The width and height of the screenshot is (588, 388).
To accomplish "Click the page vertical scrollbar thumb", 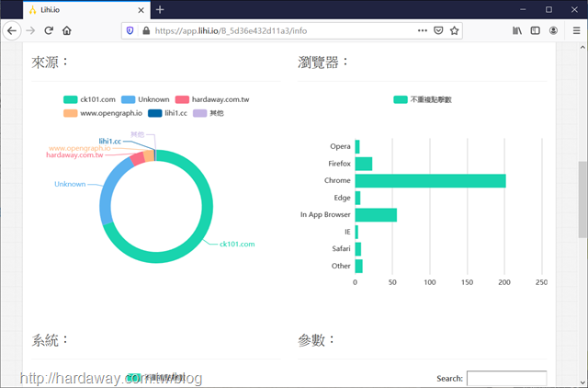I will 582,200.
